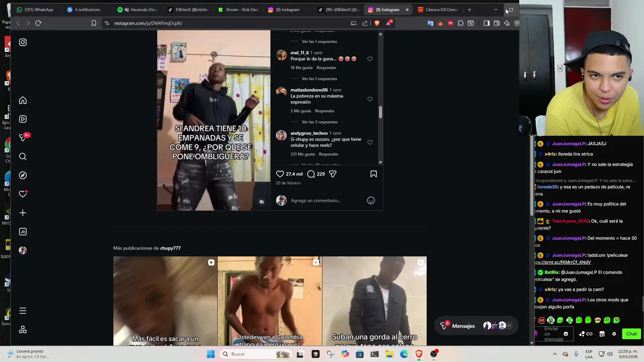Open the Mensajes floating chat pill

click(x=476, y=326)
